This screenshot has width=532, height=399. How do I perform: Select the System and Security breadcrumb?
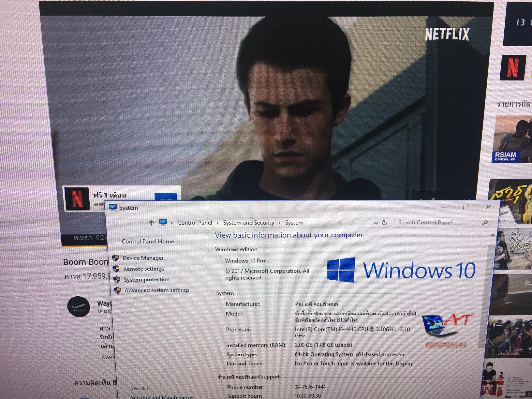point(248,223)
